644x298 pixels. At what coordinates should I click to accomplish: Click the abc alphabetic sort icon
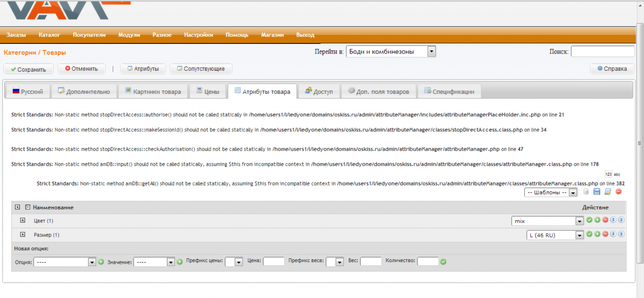[x=617, y=174]
